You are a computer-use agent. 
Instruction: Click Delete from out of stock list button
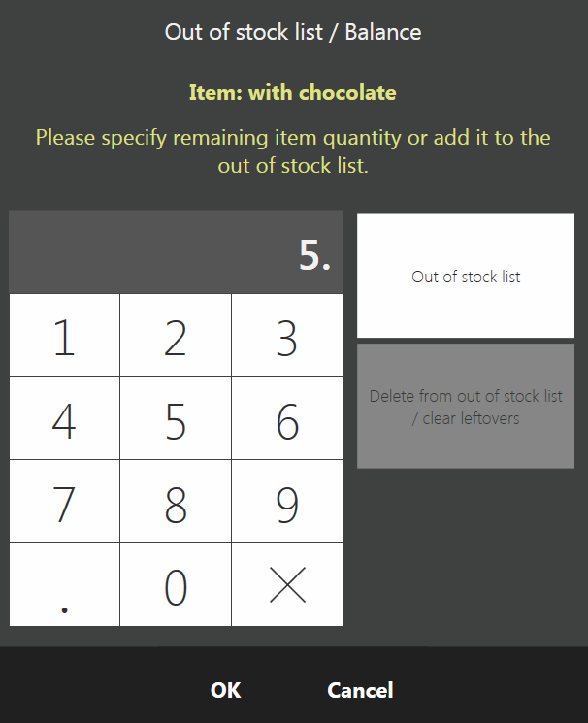466,408
